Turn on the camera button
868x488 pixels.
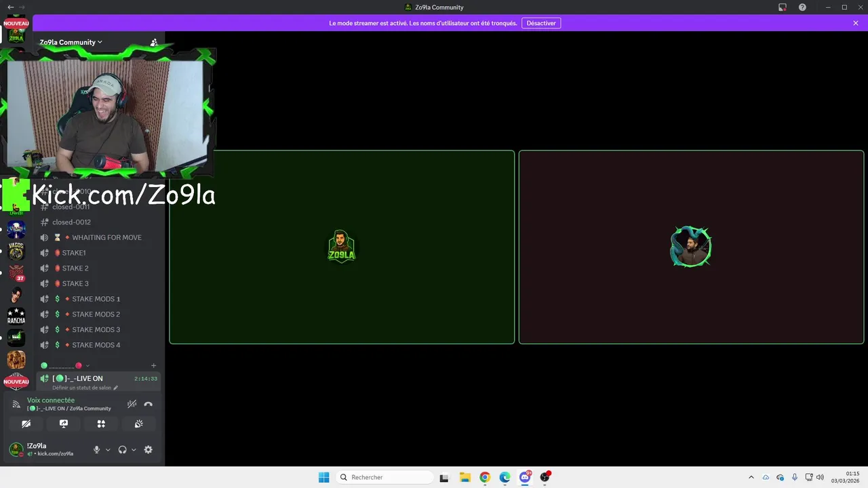point(26,424)
